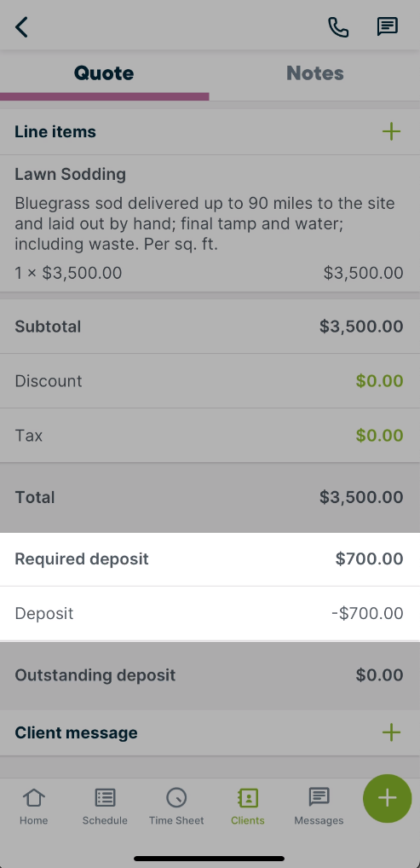Call the client via phone icon
The width and height of the screenshot is (420, 868).
(x=338, y=26)
